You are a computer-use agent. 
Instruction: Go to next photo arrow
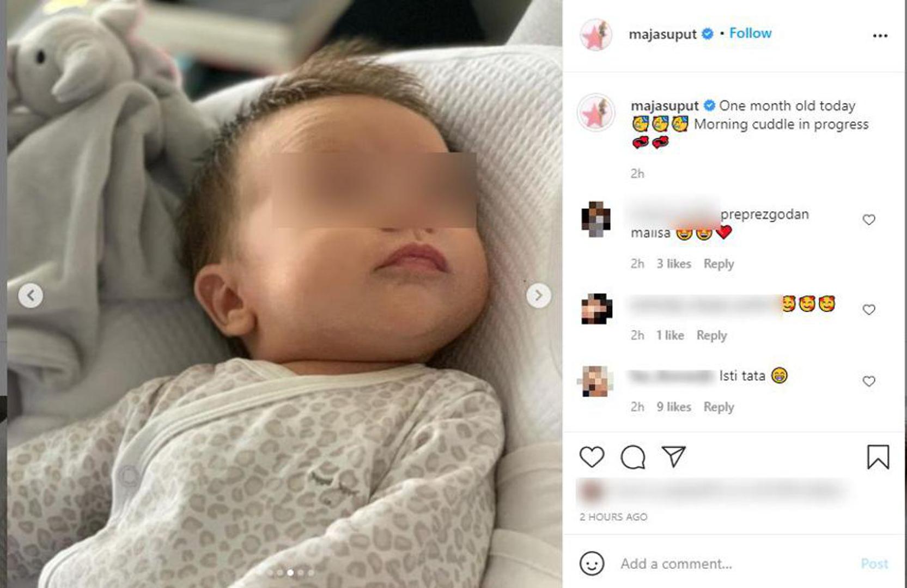538,295
